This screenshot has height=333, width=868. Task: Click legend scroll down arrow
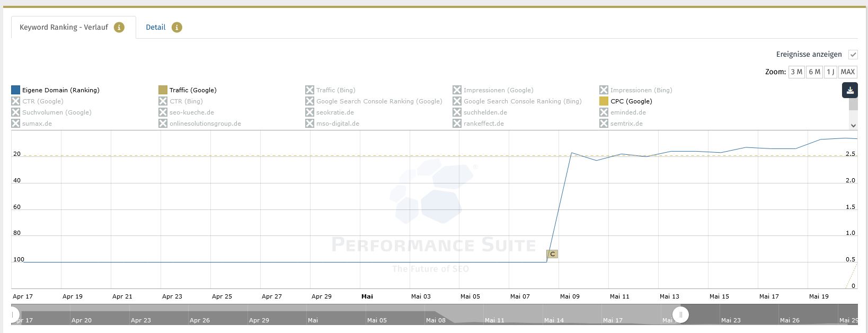click(853, 126)
